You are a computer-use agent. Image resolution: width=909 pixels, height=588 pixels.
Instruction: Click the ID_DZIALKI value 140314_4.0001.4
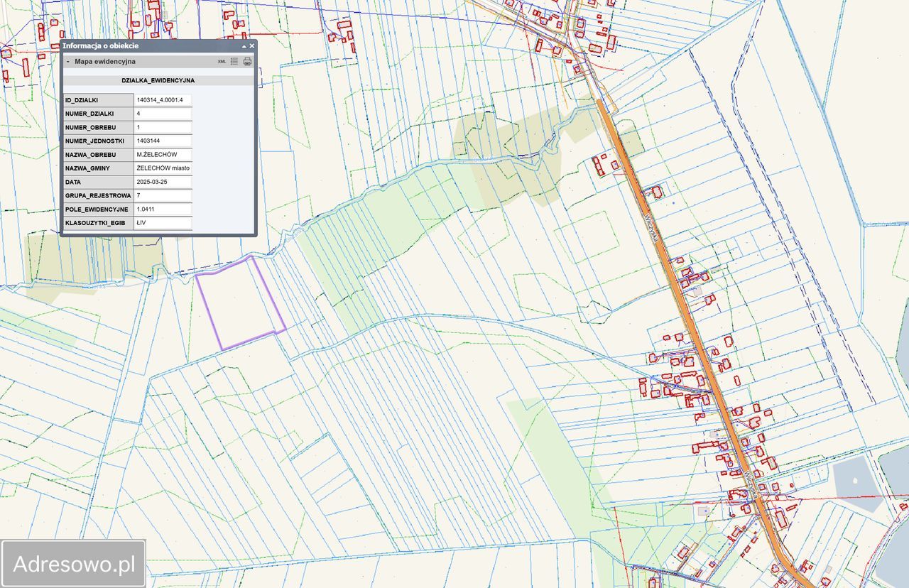pos(163,100)
